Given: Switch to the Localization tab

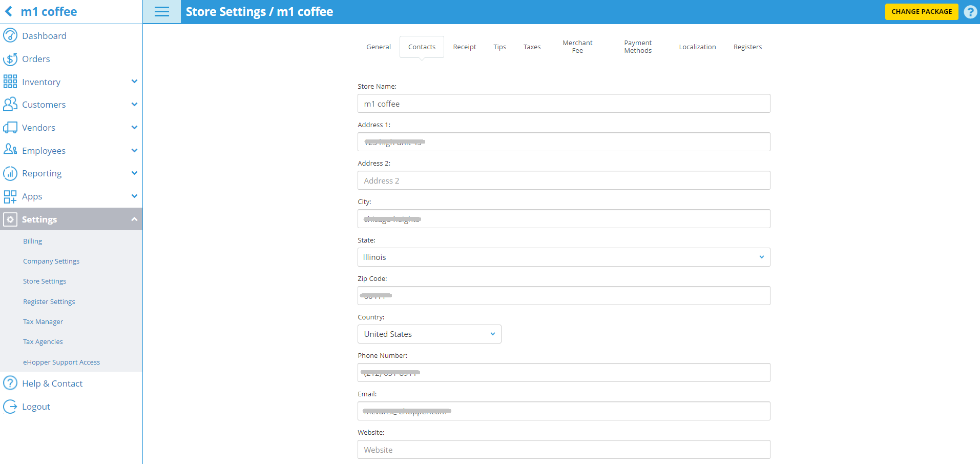Looking at the screenshot, I should click(x=697, y=47).
